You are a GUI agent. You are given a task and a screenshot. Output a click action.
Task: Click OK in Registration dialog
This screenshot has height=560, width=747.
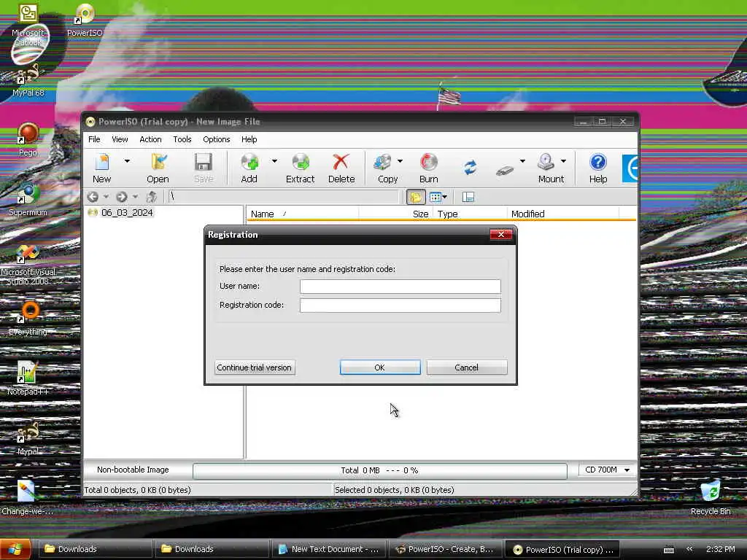point(379,367)
